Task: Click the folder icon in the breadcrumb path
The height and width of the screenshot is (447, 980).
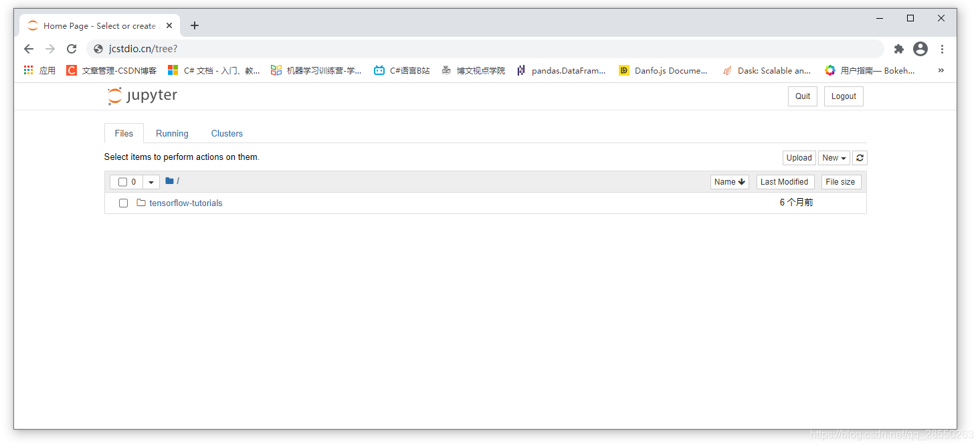Action: [169, 181]
